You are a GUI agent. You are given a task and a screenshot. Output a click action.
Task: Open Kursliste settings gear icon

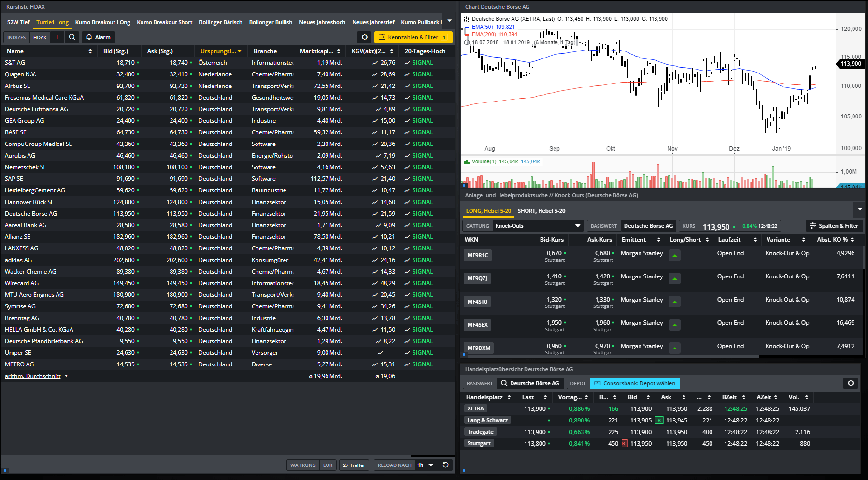pyautogui.click(x=365, y=37)
